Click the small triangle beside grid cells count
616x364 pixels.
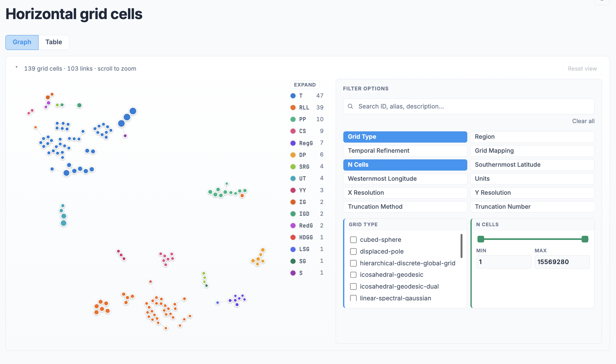[17, 67]
